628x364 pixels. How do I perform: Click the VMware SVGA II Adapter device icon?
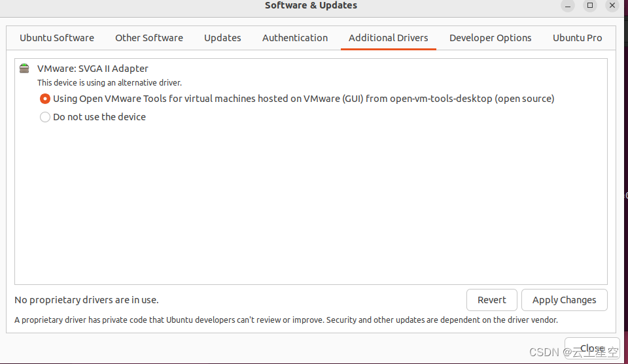24,69
